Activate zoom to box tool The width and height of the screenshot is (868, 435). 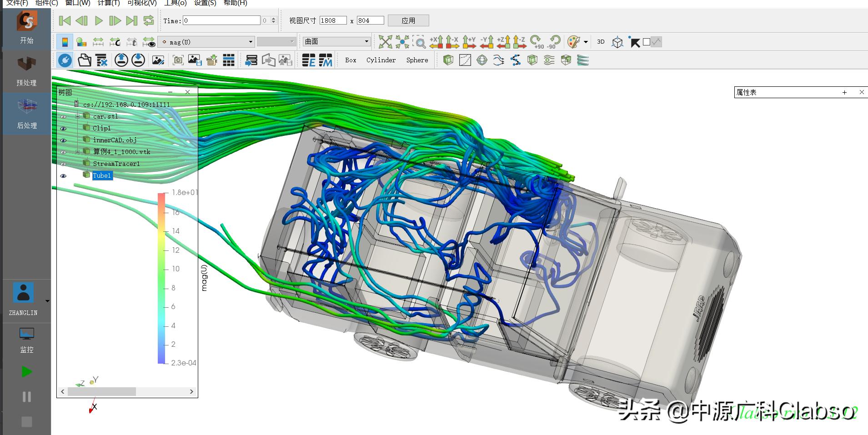(419, 42)
